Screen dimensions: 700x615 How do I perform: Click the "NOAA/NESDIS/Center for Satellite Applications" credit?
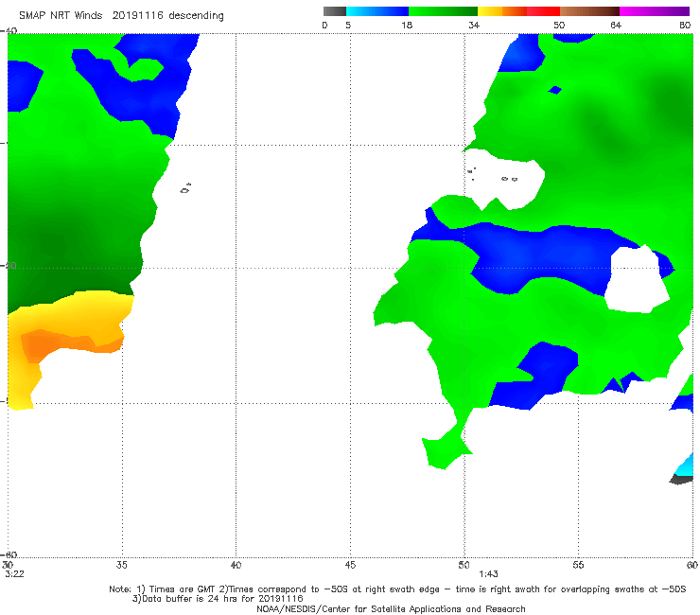click(391, 608)
